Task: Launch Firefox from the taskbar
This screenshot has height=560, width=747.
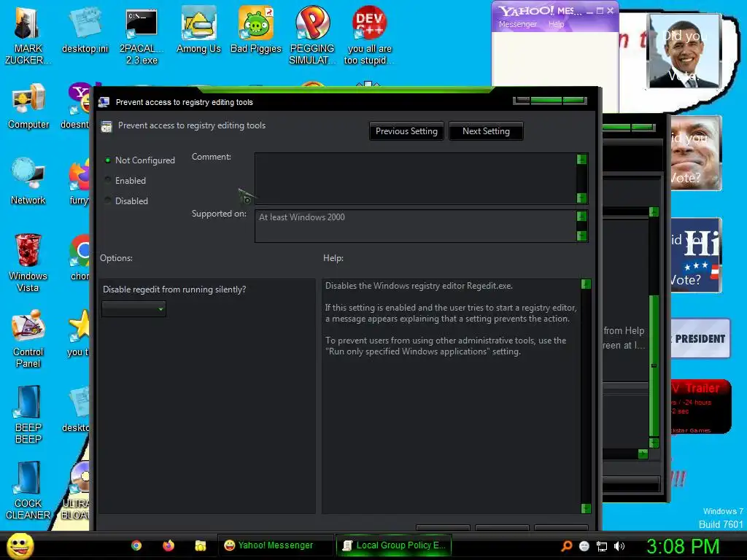Action: pyautogui.click(x=169, y=545)
